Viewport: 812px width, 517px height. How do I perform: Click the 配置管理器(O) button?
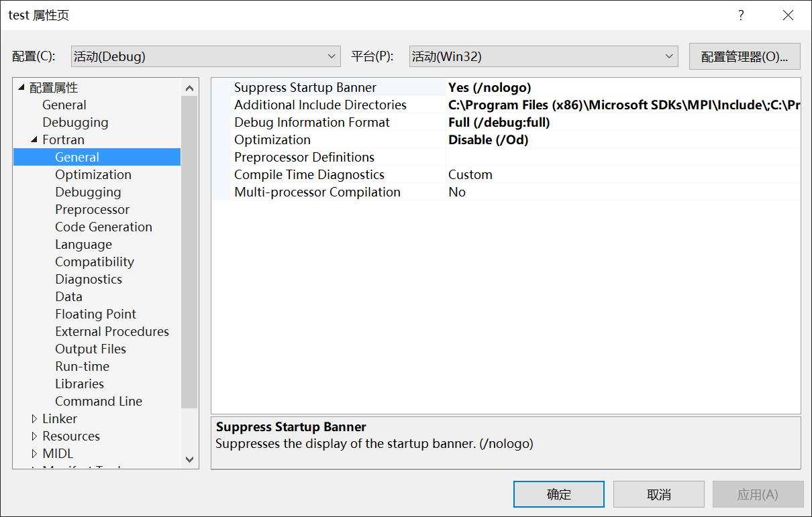coord(744,56)
